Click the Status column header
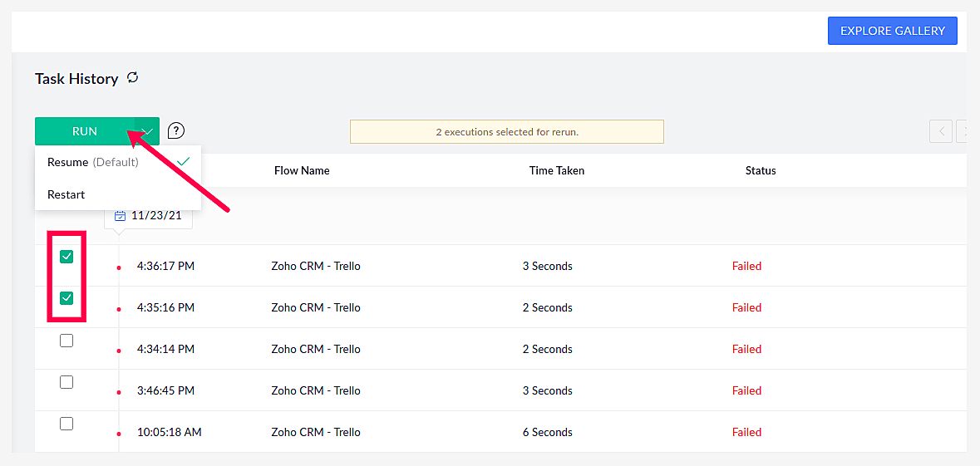Screen dimensions: 980x466 [761, 171]
